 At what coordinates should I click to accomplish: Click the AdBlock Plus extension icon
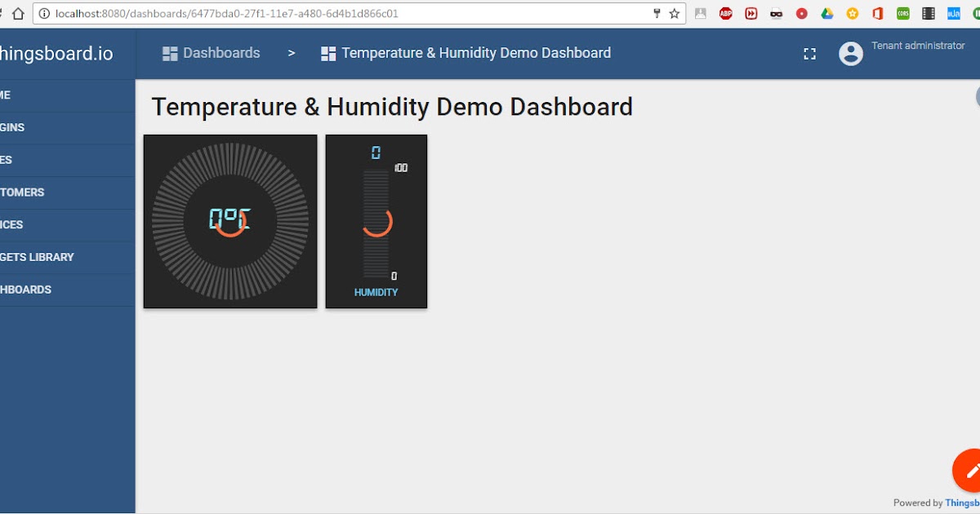pos(725,13)
